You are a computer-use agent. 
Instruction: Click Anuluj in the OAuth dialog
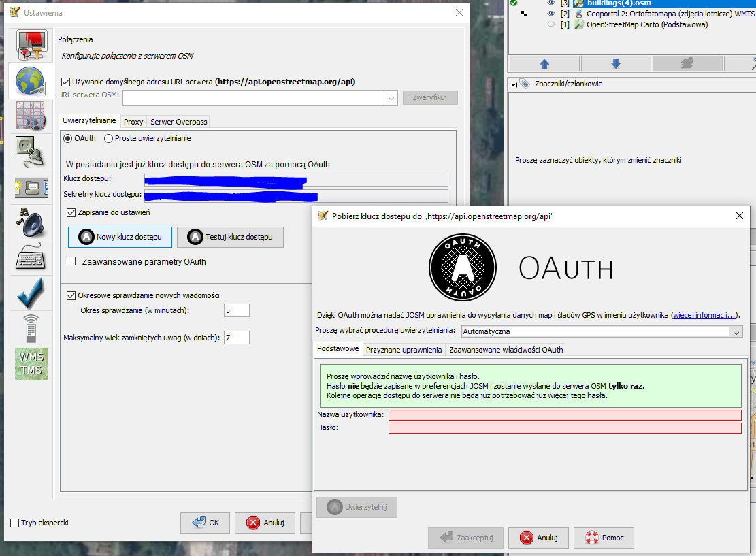tap(538, 538)
